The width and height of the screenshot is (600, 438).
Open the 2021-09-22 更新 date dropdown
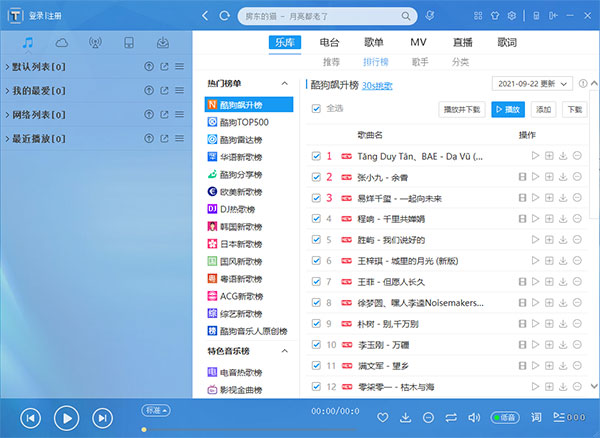point(532,84)
